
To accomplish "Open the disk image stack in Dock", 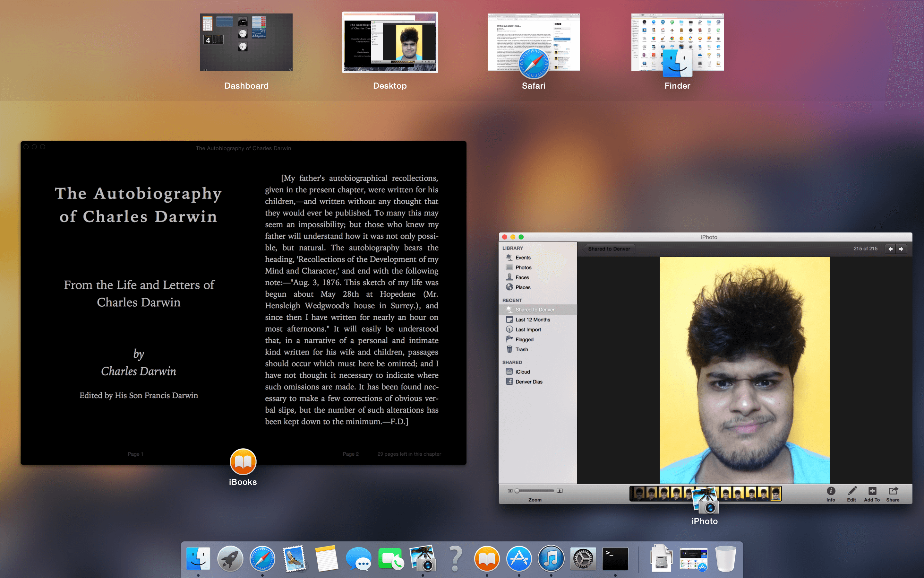I will (x=661, y=558).
